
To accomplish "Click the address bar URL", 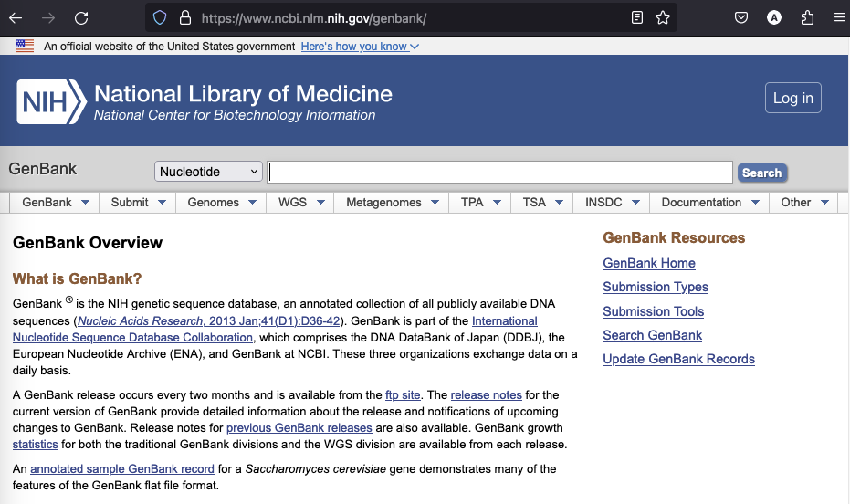I will (314, 18).
